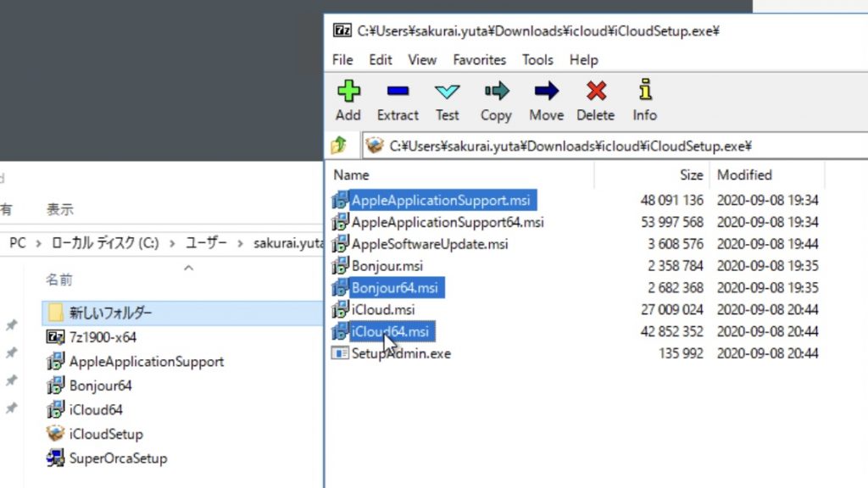Select the iCloud64.msi file name
This screenshot has width=868, height=488.
click(x=390, y=331)
